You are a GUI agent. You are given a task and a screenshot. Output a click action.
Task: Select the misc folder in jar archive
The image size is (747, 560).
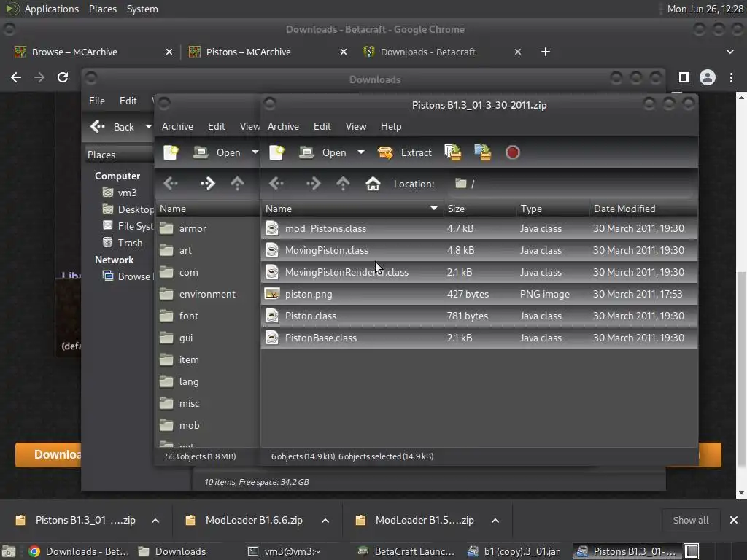tap(207, 404)
